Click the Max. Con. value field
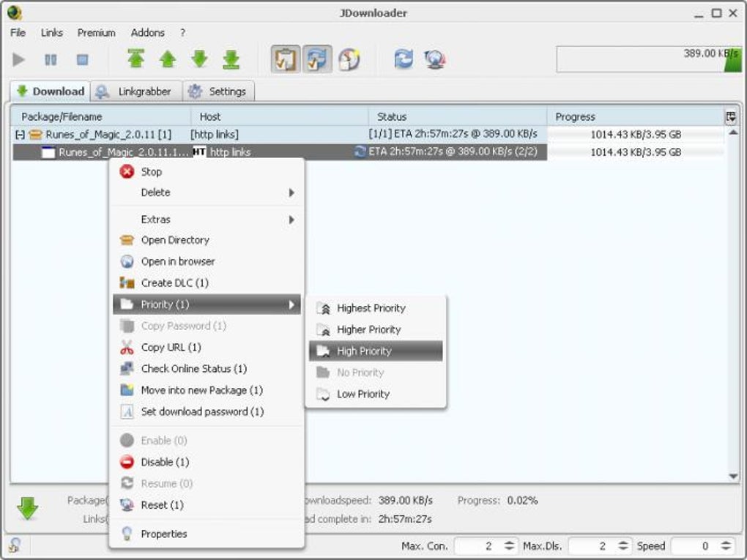 [477, 545]
